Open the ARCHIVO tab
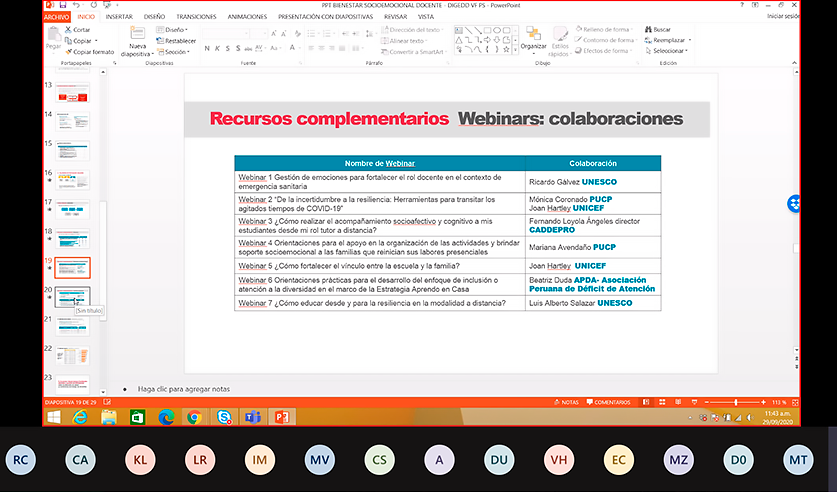Image resolution: width=837 pixels, height=492 pixels. pos(57,17)
